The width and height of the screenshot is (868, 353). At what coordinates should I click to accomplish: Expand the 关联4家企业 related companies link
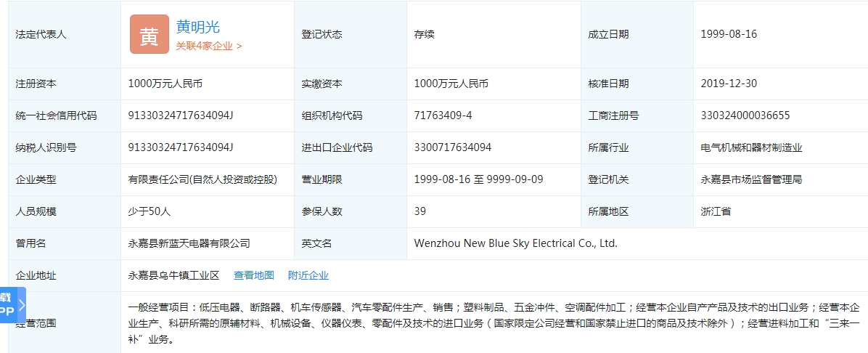tap(208, 46)
